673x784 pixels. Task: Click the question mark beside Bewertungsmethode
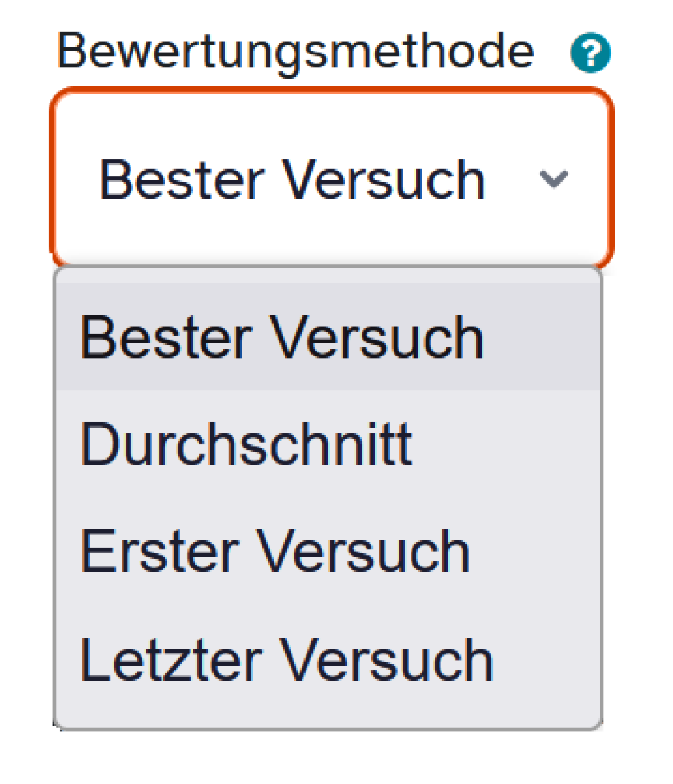pos(590,53)
